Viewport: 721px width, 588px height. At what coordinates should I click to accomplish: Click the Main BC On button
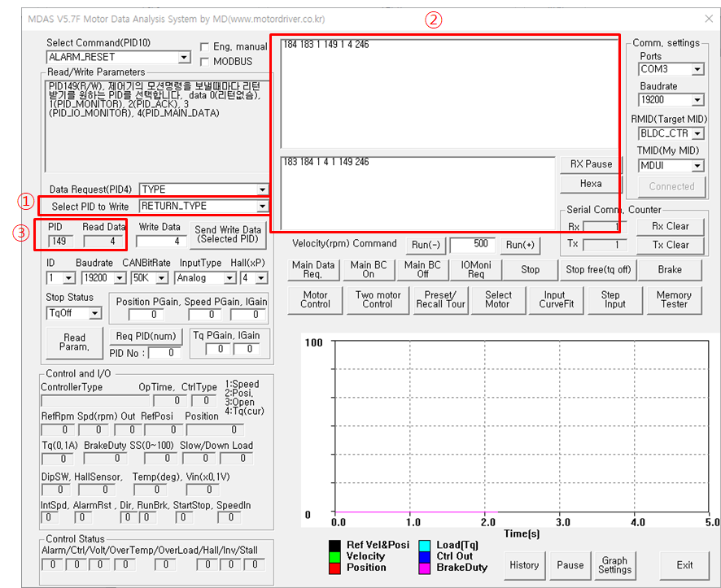[x=369, y=270]
